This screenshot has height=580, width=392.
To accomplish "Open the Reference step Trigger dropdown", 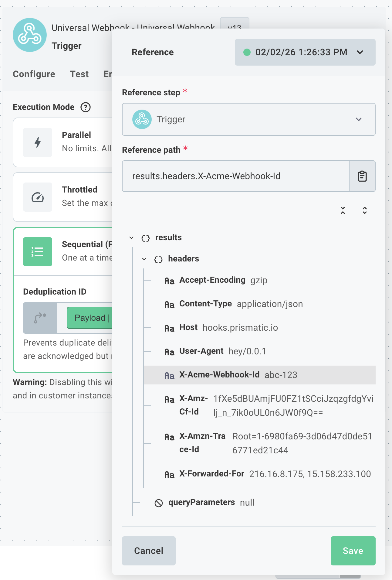I will coord(248,119).
